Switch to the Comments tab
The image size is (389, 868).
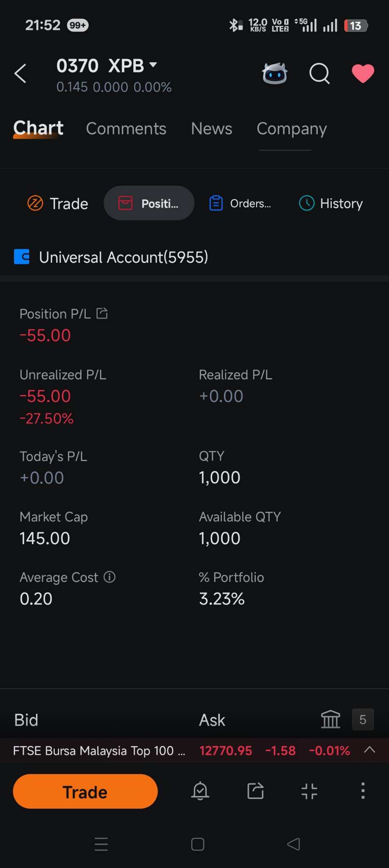pos(126,128)
